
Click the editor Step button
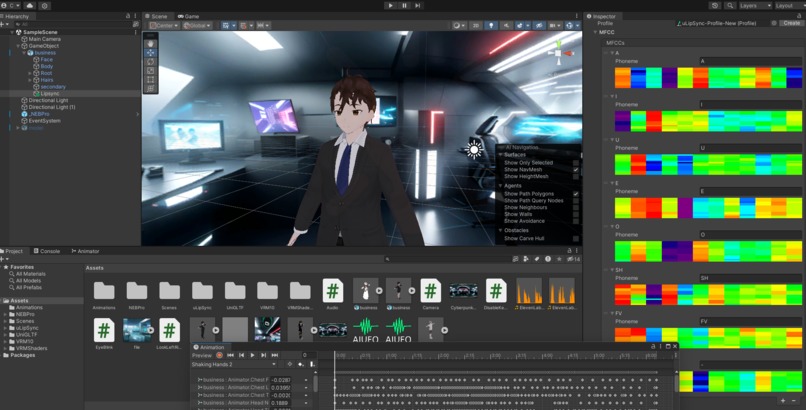[x=417, y=6]
